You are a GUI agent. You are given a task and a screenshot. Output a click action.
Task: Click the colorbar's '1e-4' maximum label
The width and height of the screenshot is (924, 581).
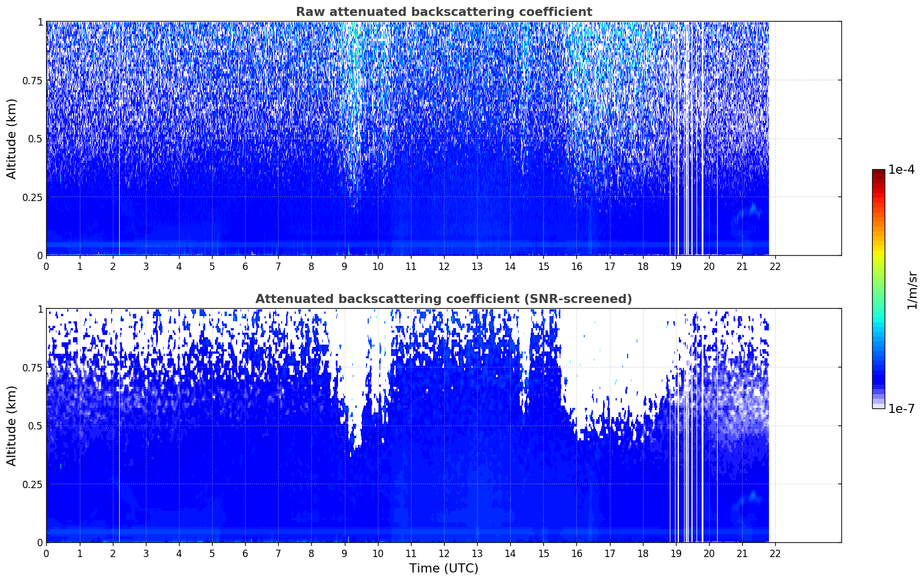[901, 170]
